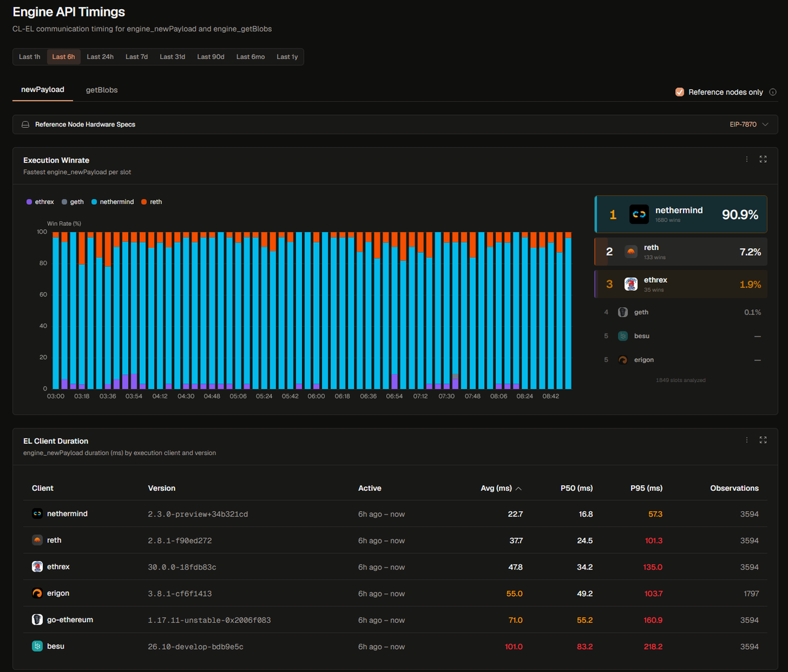The width and height of the screenshot is (788, 672).
Task: Click the ethrex icon in the duration table
Action: pos(37,567)
